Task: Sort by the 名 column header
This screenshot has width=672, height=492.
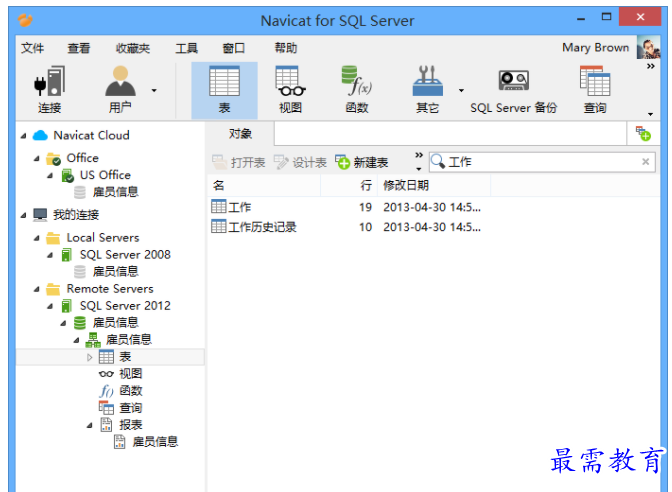Action: click(x=264, y=185)
